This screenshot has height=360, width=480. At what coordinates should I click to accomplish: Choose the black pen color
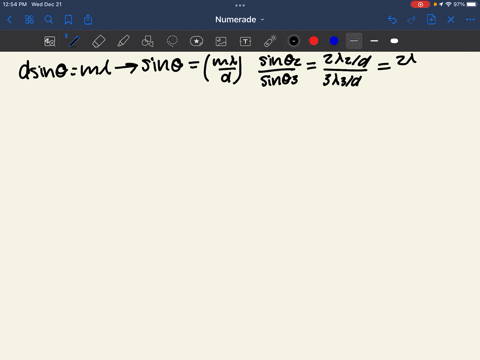pyautogui.click(x=294, y=41)
